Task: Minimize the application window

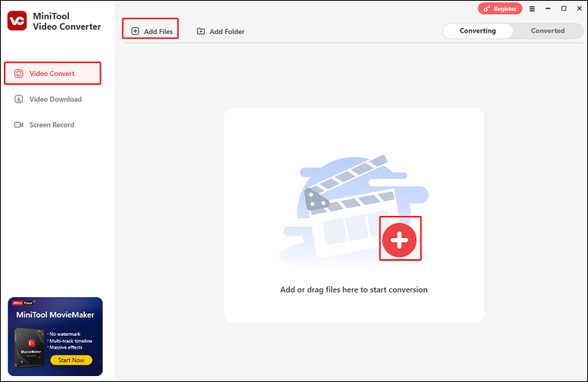Action: (548, 8)
